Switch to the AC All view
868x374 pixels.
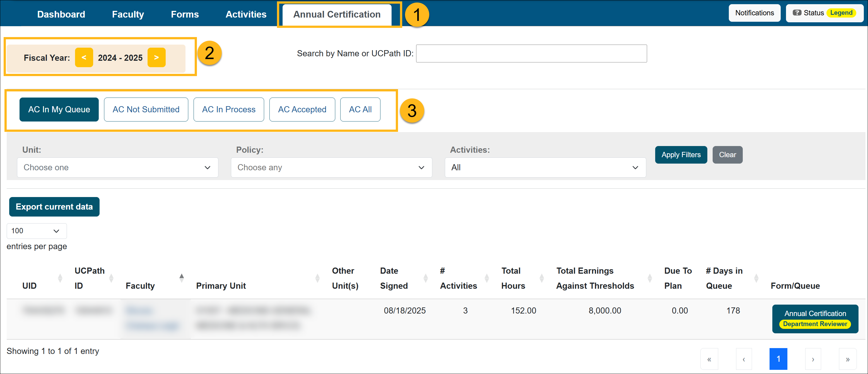coord(360,109)
